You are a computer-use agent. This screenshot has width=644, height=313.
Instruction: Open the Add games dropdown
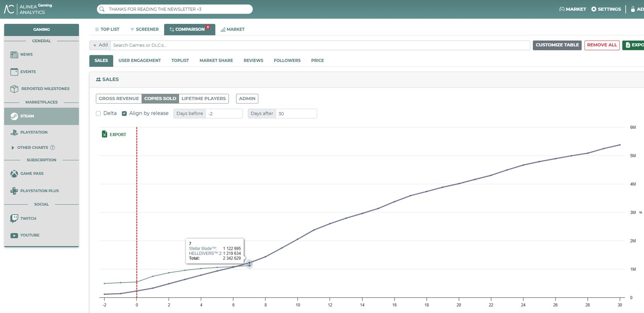[x=100, y=45]
